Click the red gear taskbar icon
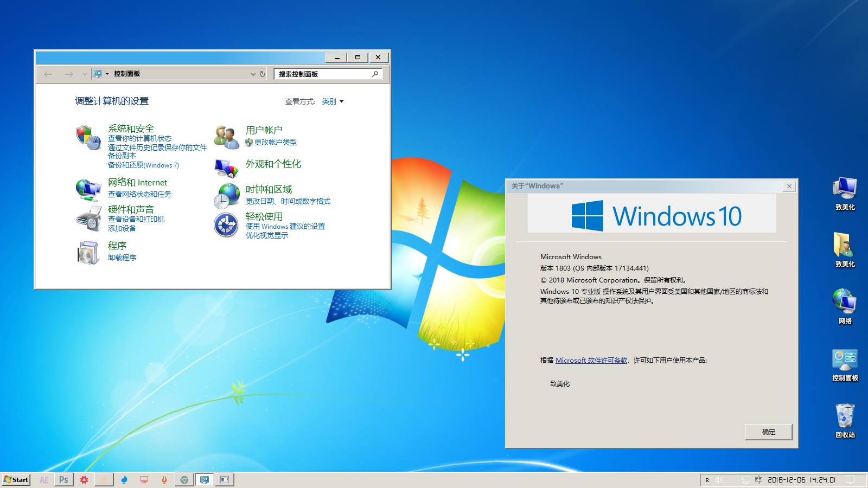 [84, 480]
